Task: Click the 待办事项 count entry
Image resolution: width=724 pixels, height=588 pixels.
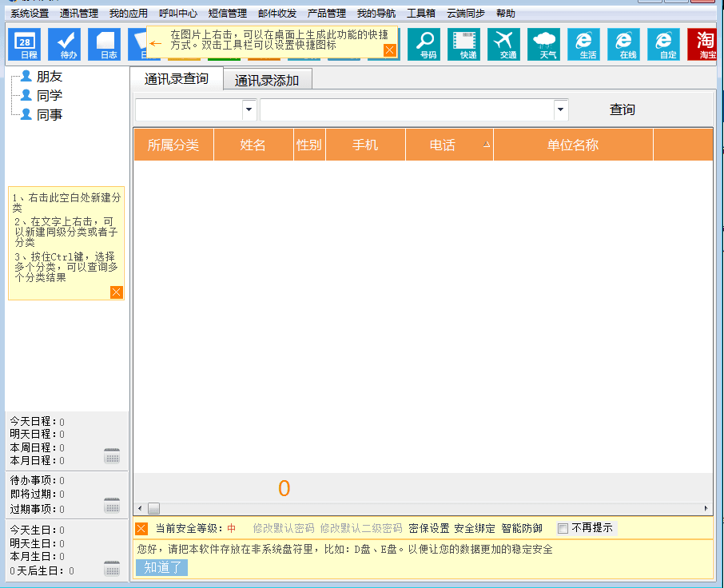Action: click(38, 480)
